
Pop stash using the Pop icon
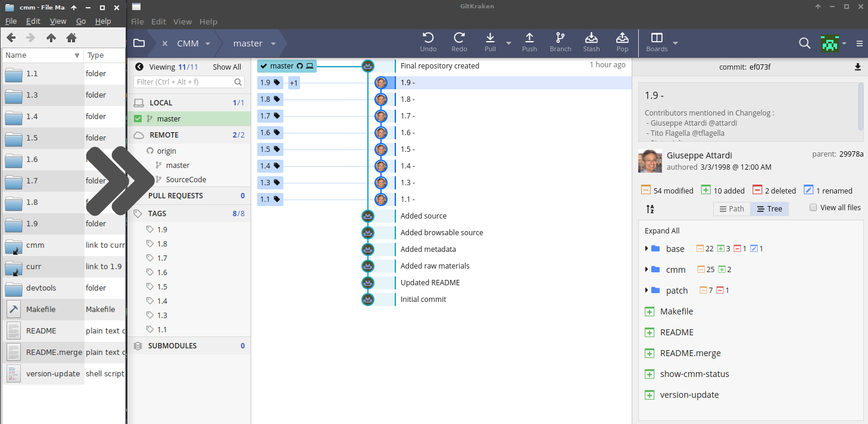click(622, 38)
